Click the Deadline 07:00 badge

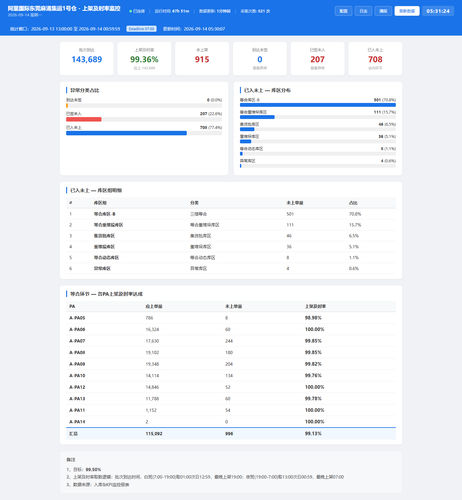pos(141,29)
